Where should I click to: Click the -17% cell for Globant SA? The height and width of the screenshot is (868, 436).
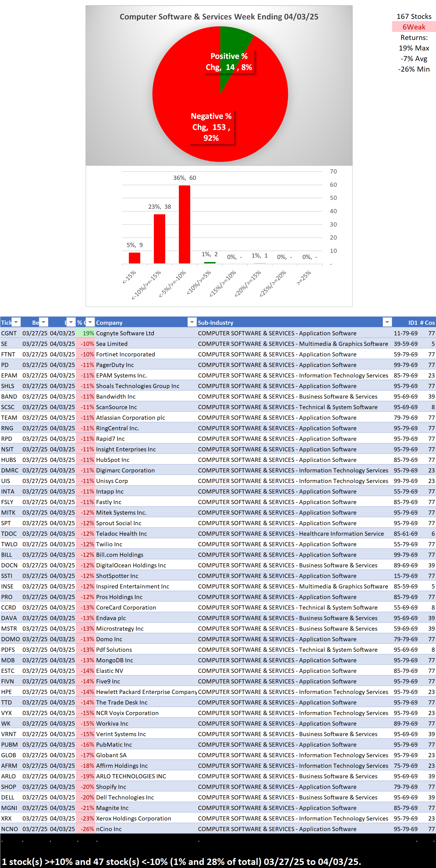[85, 755]
